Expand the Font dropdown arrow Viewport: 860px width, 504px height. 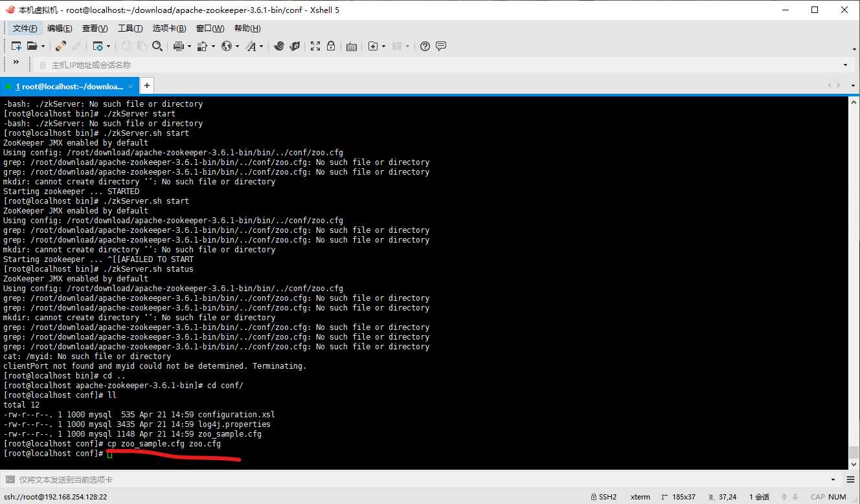click(x=262, y=46)
